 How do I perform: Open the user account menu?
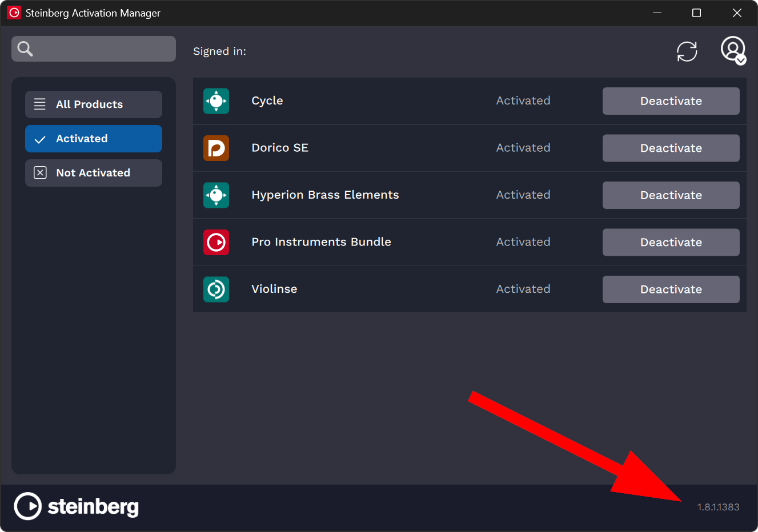pyautogui.click(x=733, y=50)
